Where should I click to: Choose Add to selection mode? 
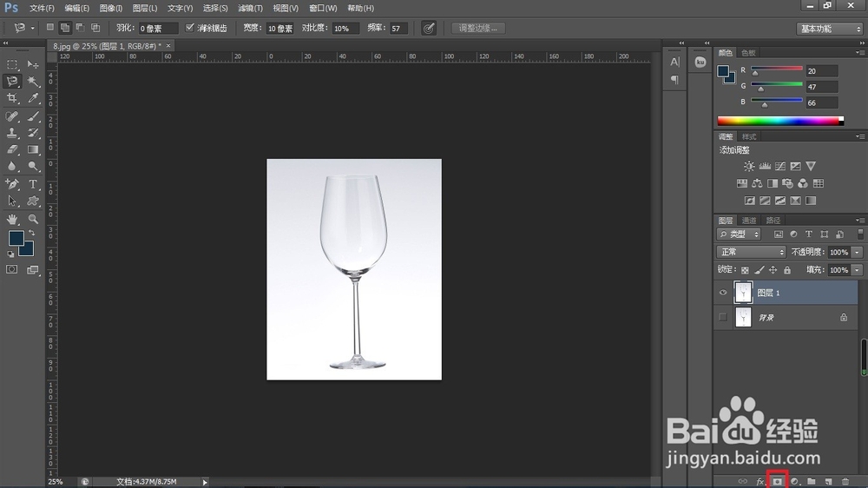tap(65, 27)
